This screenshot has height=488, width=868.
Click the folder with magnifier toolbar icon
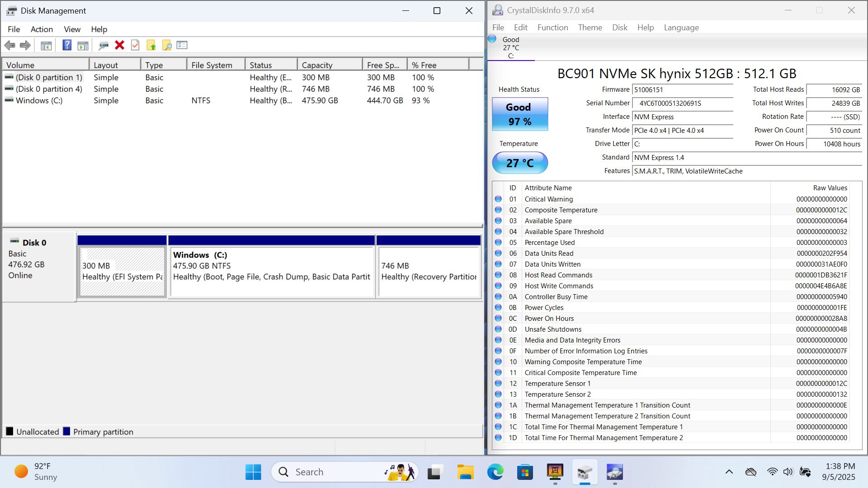click(167, 45)
